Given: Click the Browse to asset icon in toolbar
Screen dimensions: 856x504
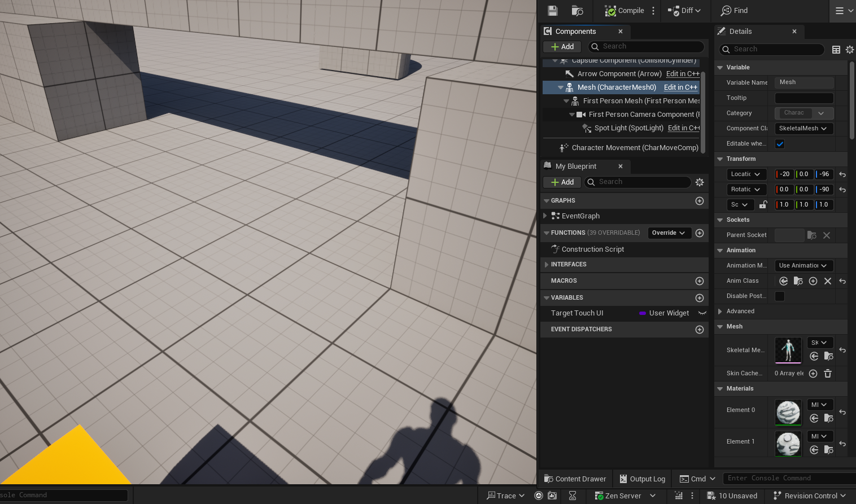Looking at the screenshot, I should tap(577, 11).
